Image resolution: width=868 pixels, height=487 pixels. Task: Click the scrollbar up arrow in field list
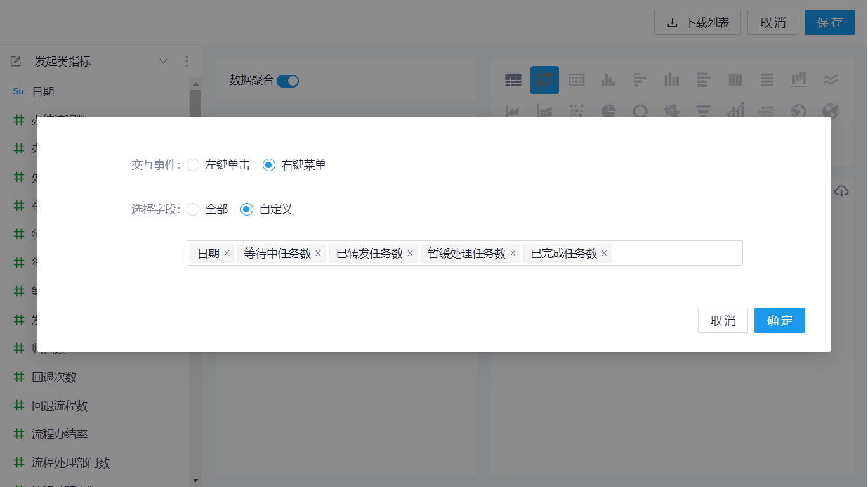(195, 84)
